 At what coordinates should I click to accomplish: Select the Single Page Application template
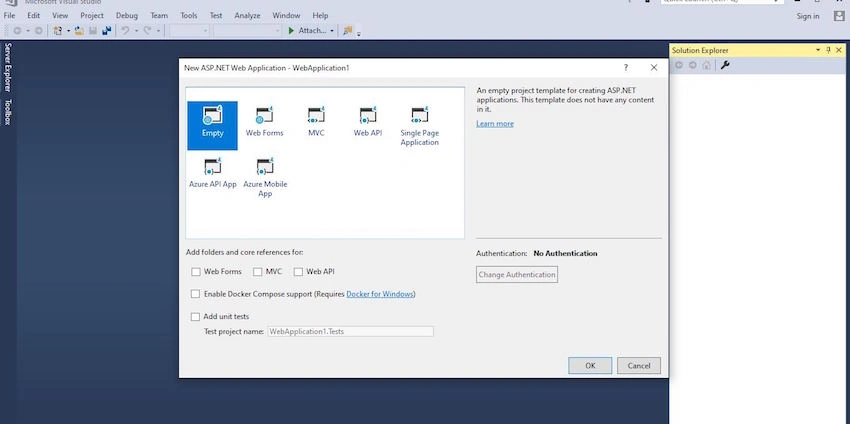click(420, 126)
